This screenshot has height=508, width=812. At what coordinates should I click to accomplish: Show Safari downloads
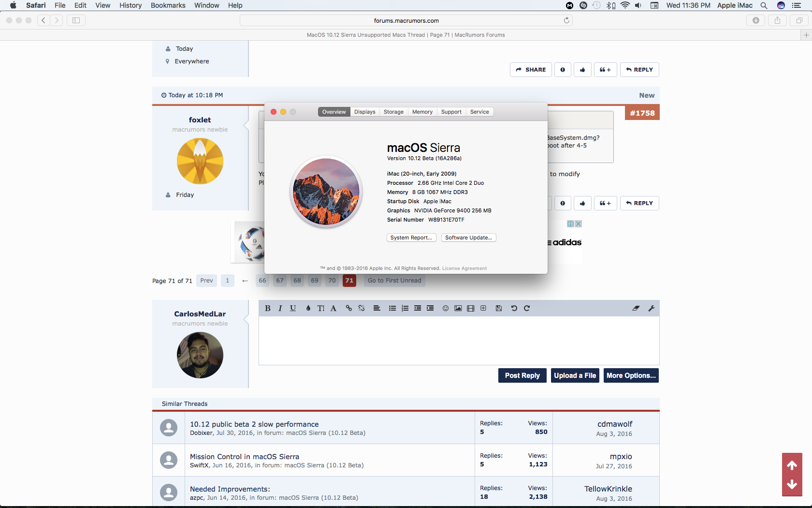click(x=755, y=20)
